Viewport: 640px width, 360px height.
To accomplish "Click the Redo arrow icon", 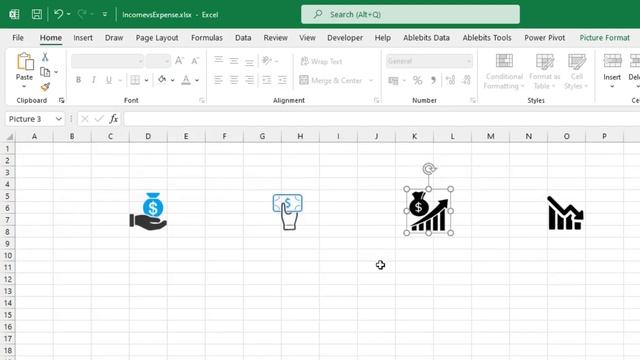I will pos(82,15).
